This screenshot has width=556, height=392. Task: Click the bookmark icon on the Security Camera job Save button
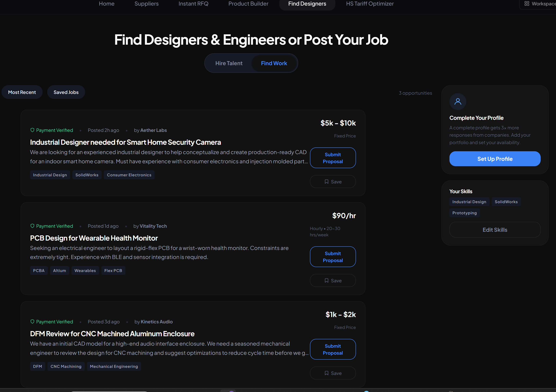click(x=326, y=181)
